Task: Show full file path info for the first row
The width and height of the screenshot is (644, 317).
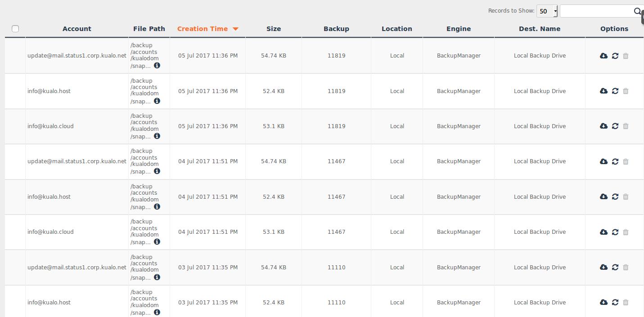Action: point(157,66)
